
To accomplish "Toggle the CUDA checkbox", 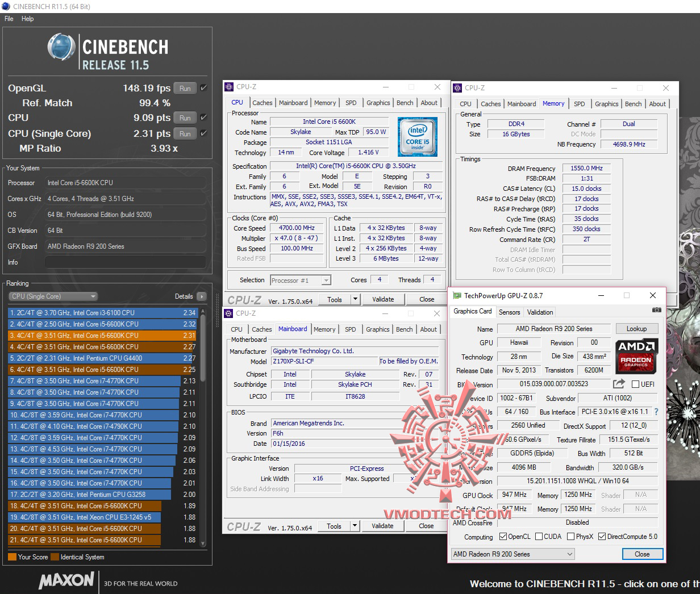I will coord(539,537).
